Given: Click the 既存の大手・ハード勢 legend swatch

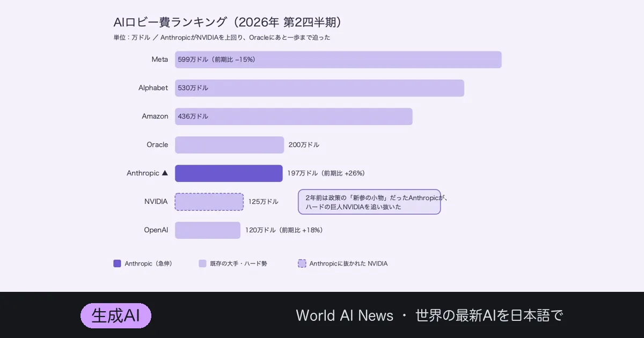Looking at the screenshot, I should pos(202,263).
